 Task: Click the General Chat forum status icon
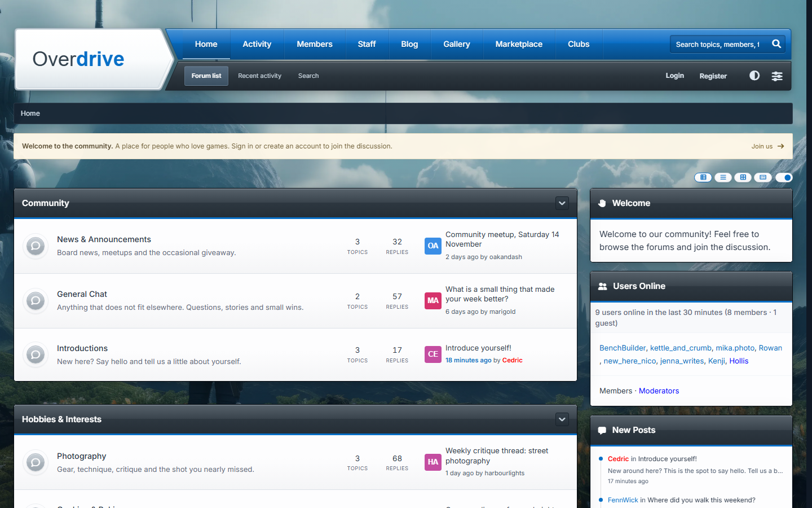click(36, 300)
